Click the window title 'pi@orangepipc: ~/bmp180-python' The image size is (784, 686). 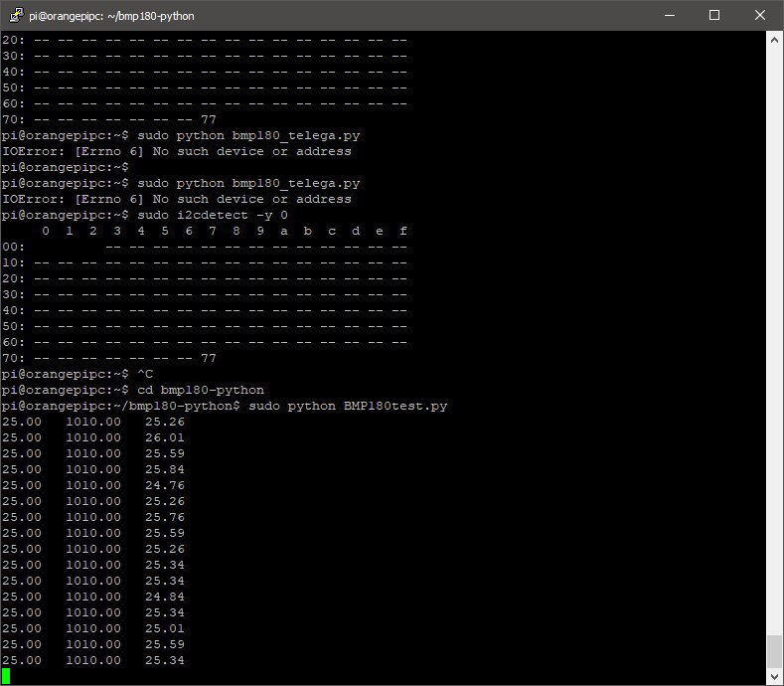111,16
